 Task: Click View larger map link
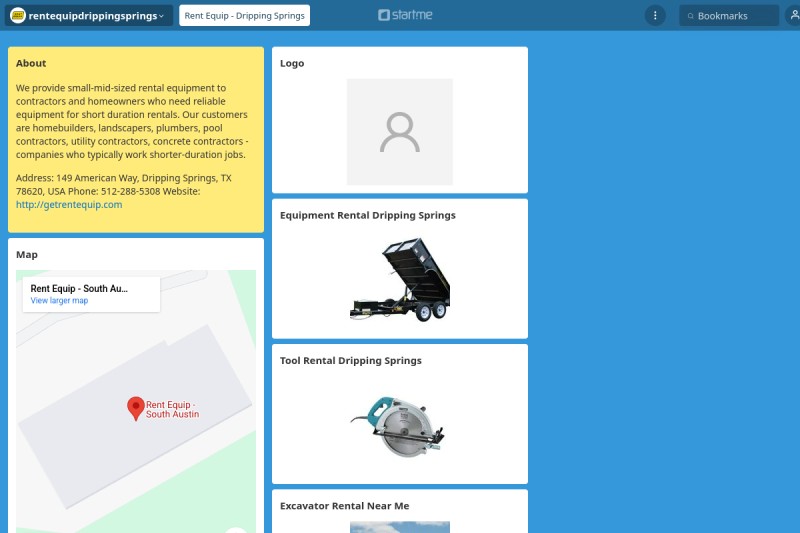pos(59,300)
